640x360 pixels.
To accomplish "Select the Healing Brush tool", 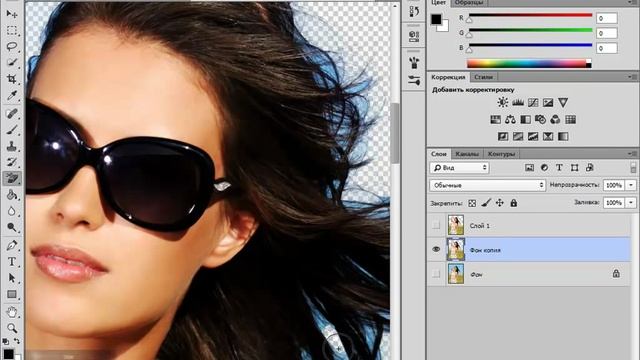I will 11,113.
